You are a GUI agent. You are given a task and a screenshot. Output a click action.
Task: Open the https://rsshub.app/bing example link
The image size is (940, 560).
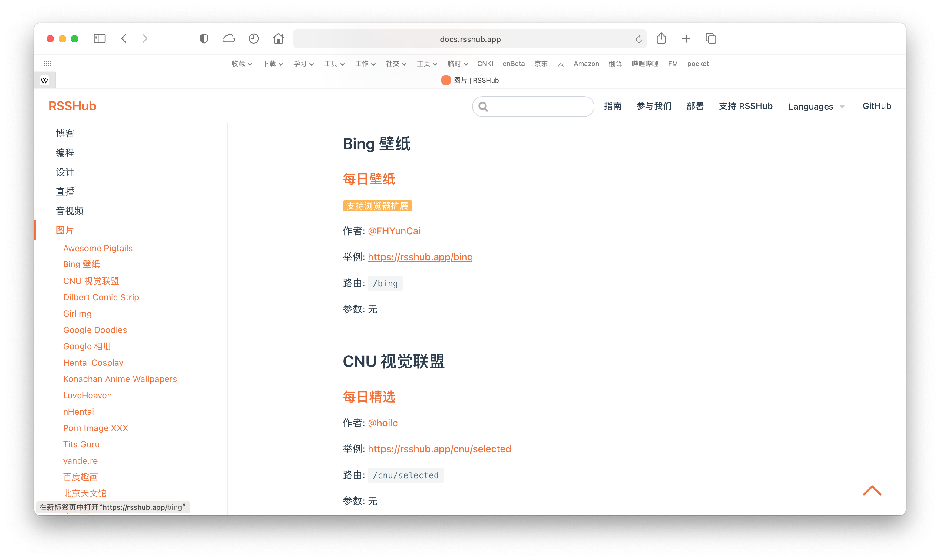tap(420, 257)
